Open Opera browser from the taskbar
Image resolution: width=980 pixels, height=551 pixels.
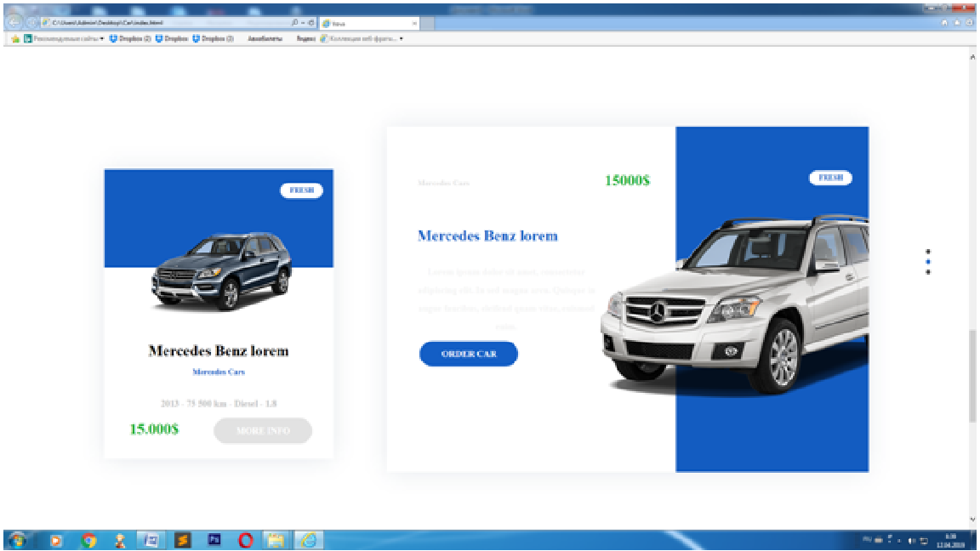point(246,541)
